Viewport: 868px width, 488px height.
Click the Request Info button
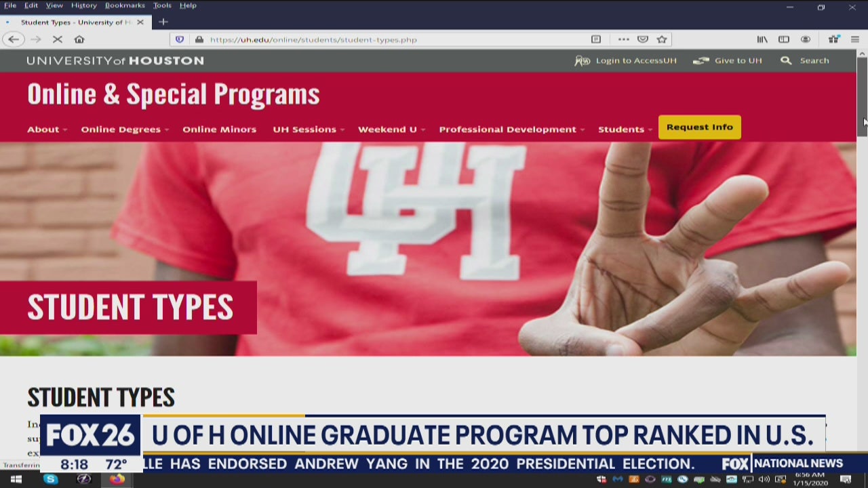(699, 127)
